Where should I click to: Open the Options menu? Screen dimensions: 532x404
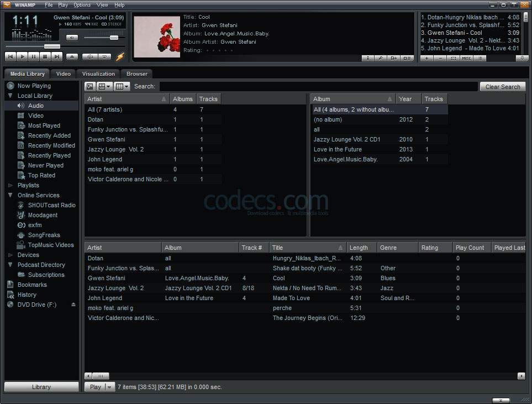[x=82, y=5]
